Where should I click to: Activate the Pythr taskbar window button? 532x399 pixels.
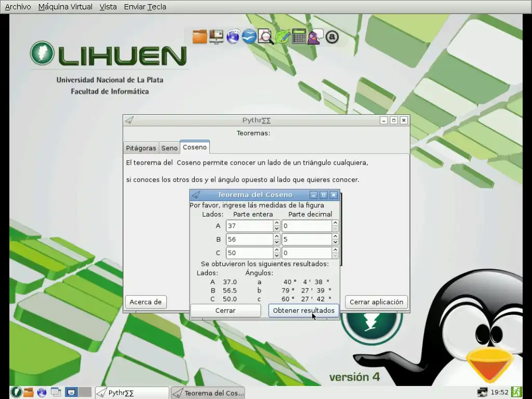(x=132, y=393)
